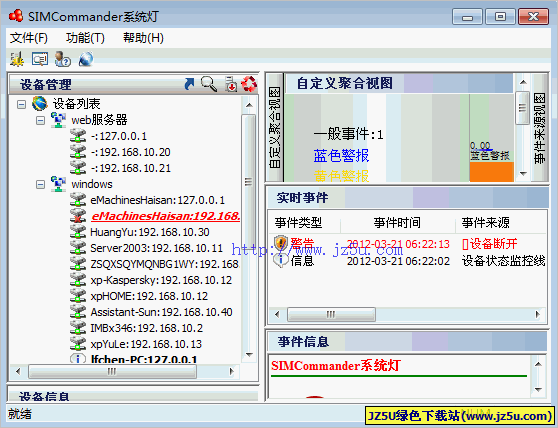Collapse the windows group
The height and width of the screenshot is (428, 558).
pyautogui.click(x=41, y=184)
